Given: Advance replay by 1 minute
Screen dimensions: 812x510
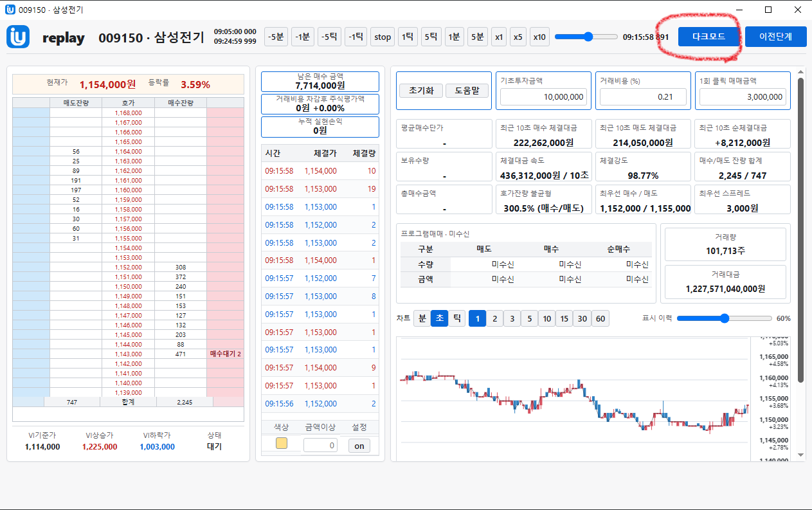Looking at the screenshot, I should (454, 37).
